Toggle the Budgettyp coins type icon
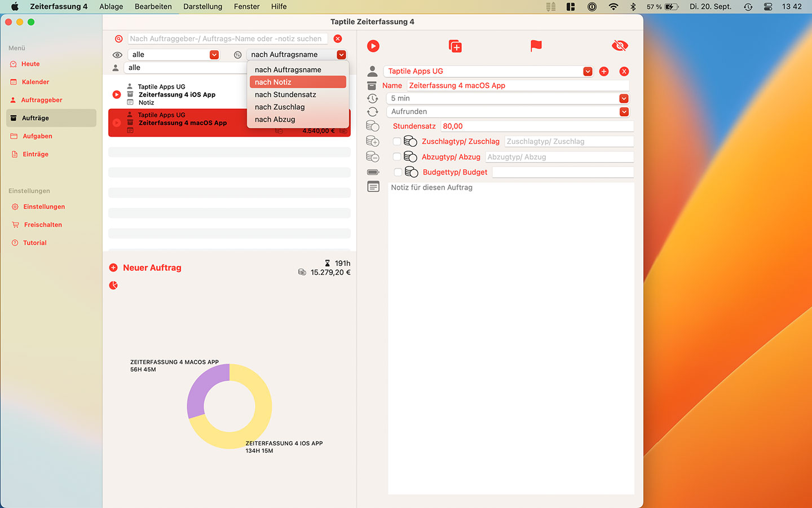The image size is (812, 508). tap(412, 172)
